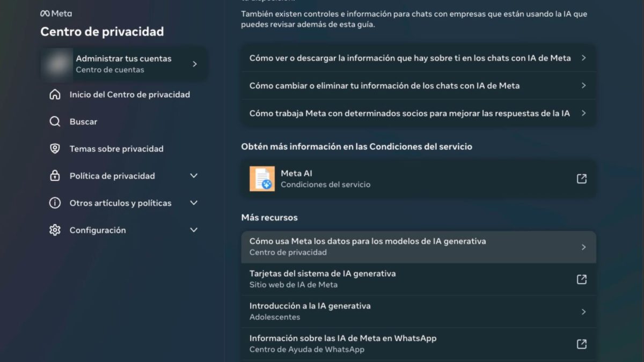
Task: Click the blurred account avatar
Action: [x=57, y=64]
